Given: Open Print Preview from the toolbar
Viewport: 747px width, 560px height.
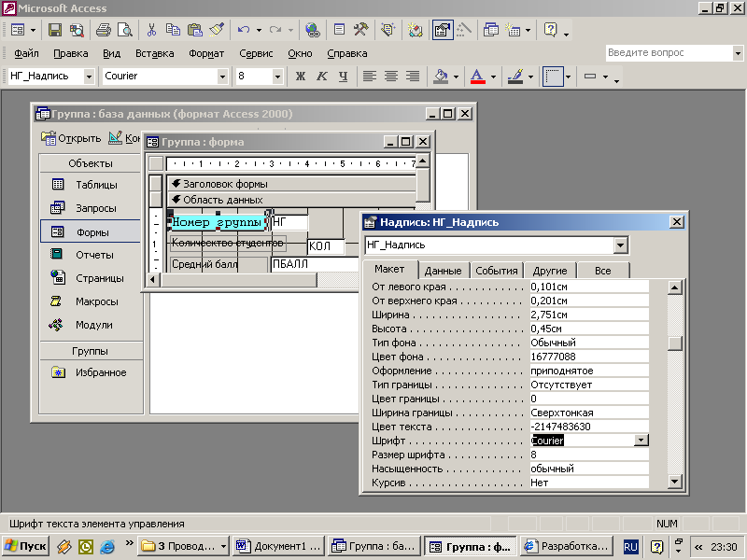Looking at the screenshot, I should (x=125, y=31).
